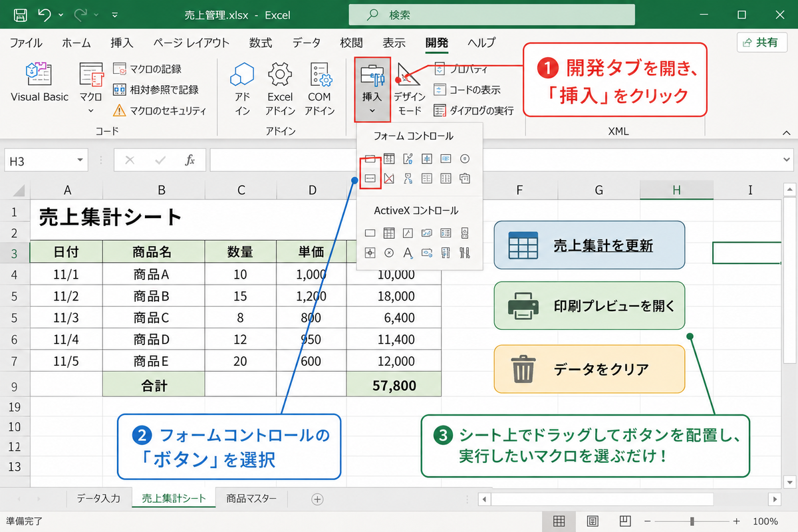Screen dimensions: 798x532
Task: Open Customize Quick Access Toolbar dropdown
Action: pyautogui.click(x=115, y=14)
